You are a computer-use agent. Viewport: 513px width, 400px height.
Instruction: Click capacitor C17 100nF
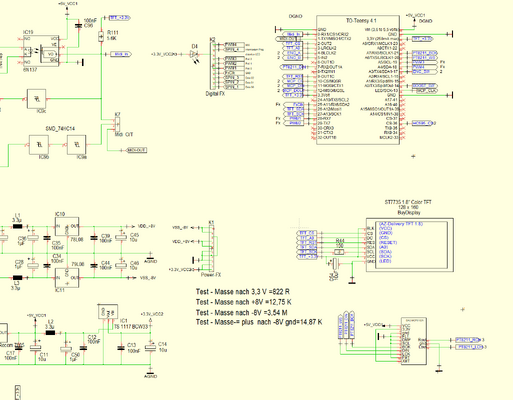click(x=19, y=348)
